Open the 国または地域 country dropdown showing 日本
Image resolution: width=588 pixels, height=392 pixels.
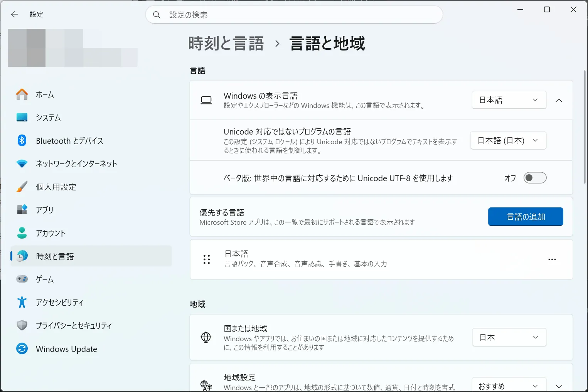(x=509, y=337)
